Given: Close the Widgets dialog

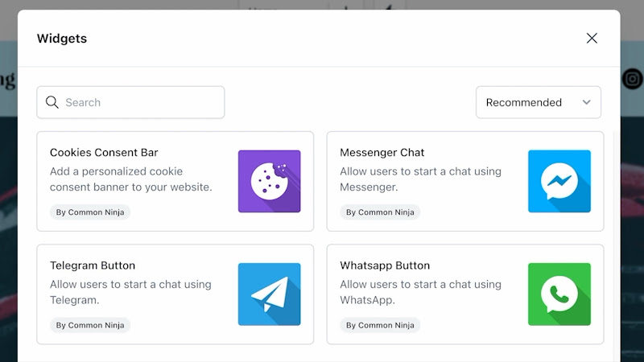Looking at the screenshot, I should tap(592, 39).
